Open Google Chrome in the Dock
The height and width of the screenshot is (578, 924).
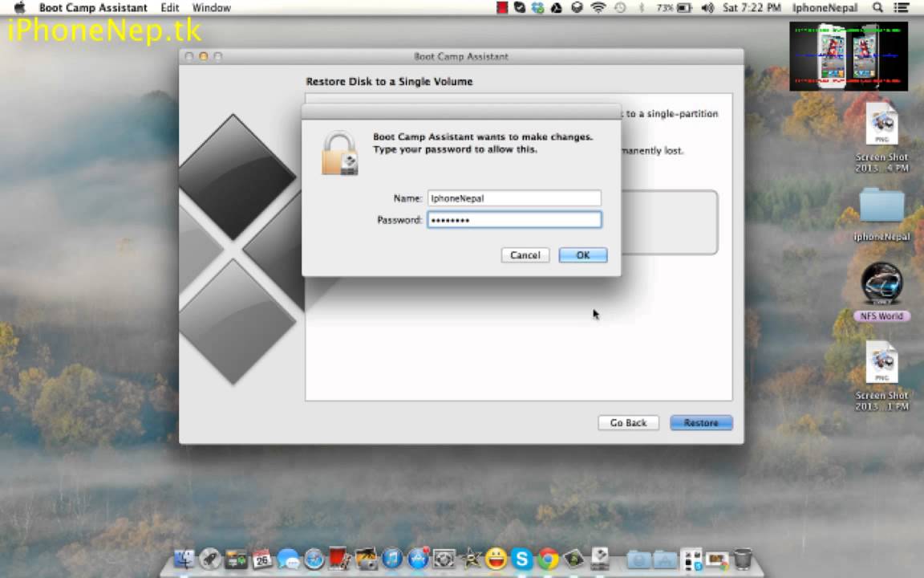pos(548,559)
